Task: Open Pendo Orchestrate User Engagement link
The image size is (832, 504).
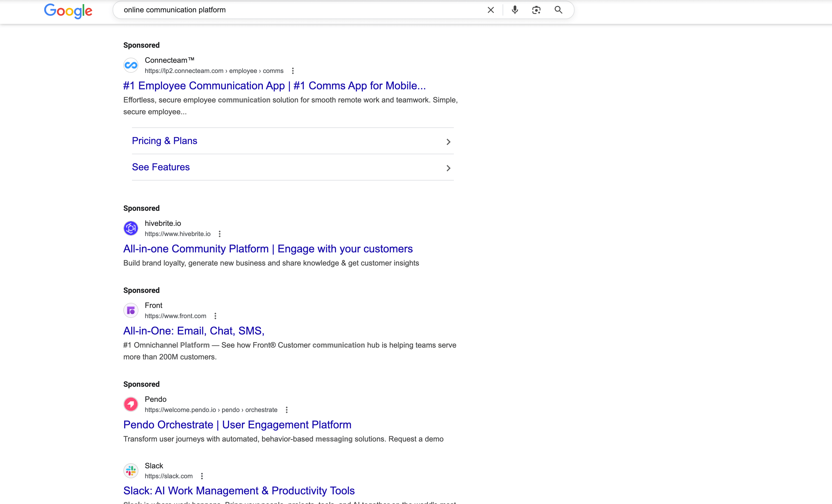Action: click(x=237, y=425)
